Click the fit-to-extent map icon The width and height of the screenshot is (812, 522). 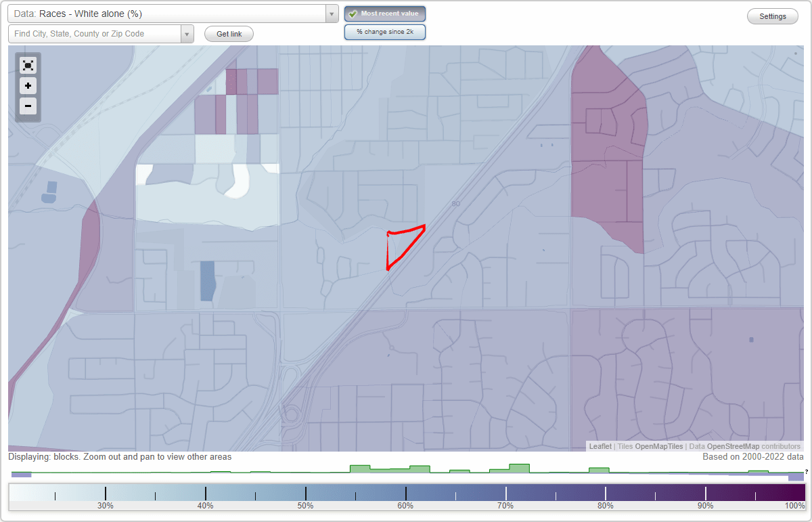pos(28,65)
